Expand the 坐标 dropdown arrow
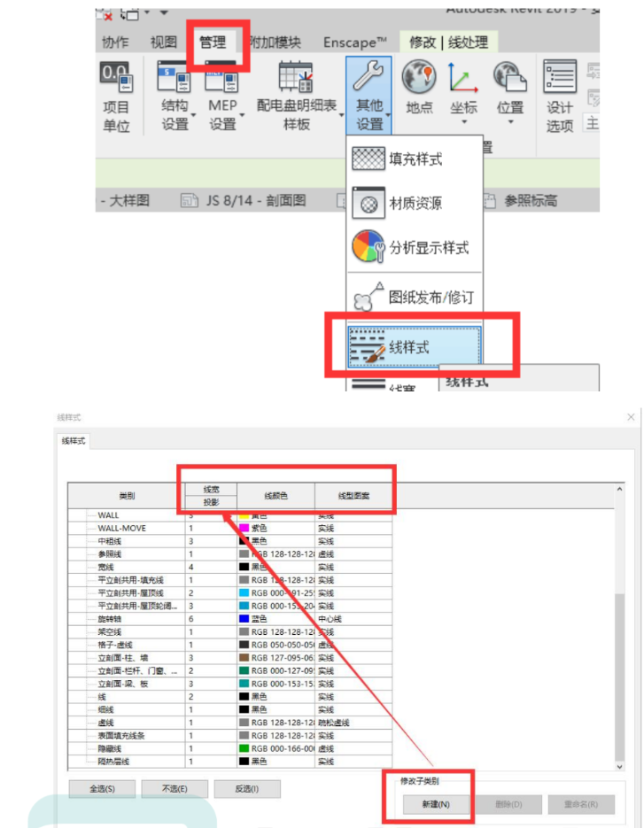The width and height of the screenshot is (644, 828). click(464, 122)
